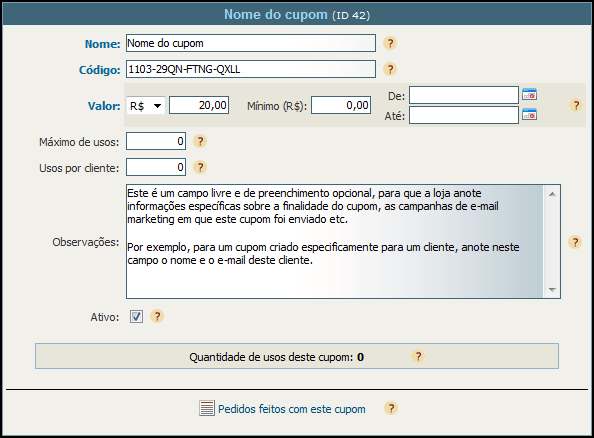Open help icon next to Nome field

390,43
